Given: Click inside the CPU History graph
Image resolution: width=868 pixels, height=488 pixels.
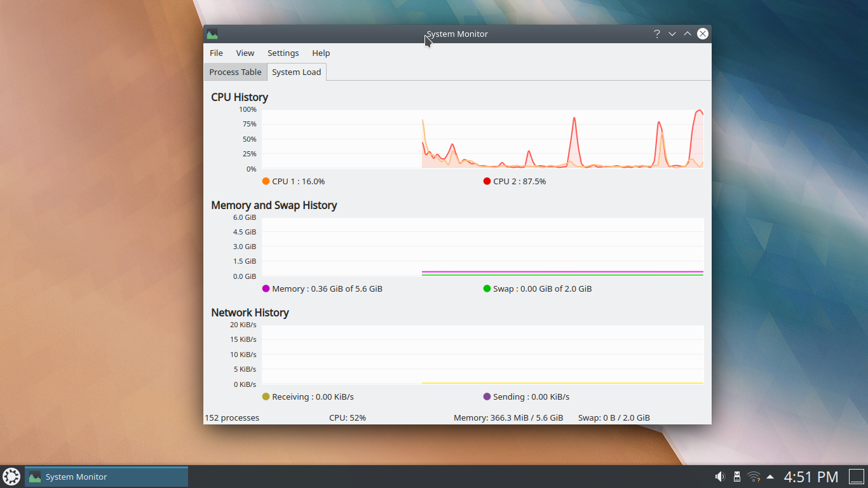Looking at the screenshot, I should 483,140.
